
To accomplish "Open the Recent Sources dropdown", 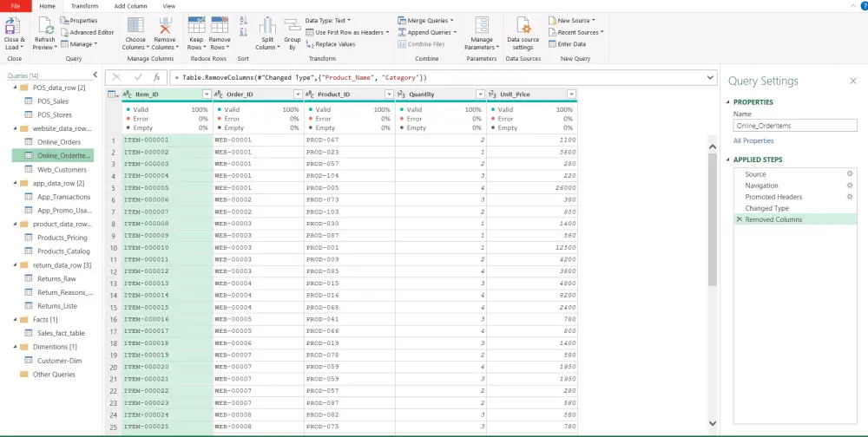I will click(576, 32).
